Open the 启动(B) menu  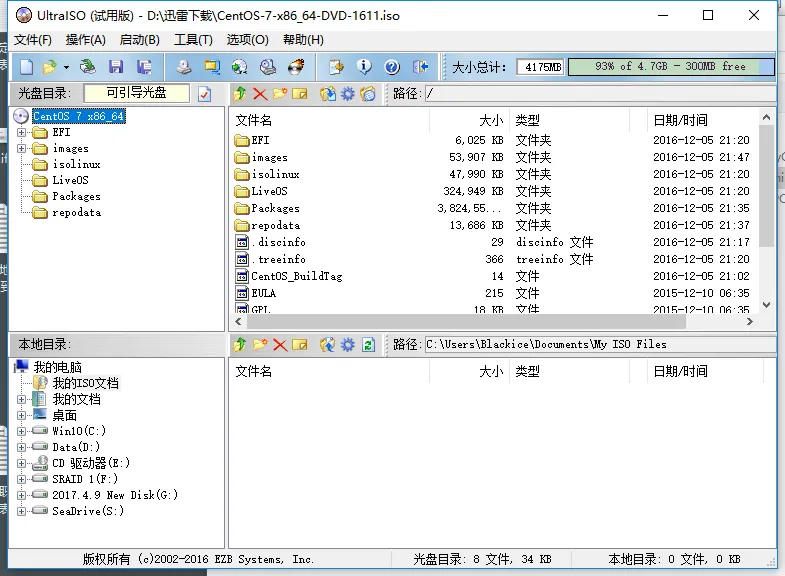pyautogui.click(x=139, y=40)
